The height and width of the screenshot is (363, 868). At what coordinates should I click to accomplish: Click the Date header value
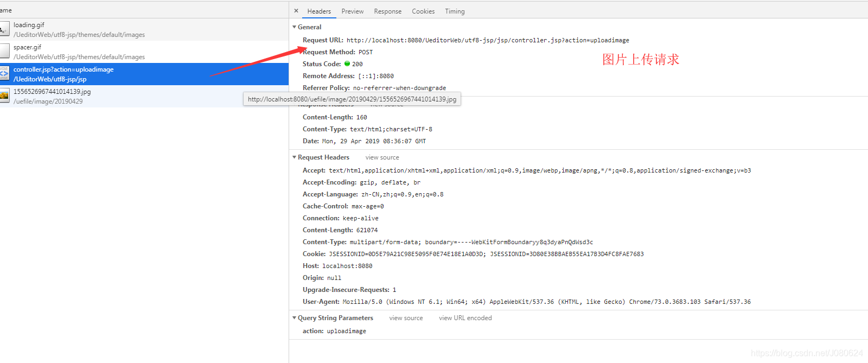(374, 141)
